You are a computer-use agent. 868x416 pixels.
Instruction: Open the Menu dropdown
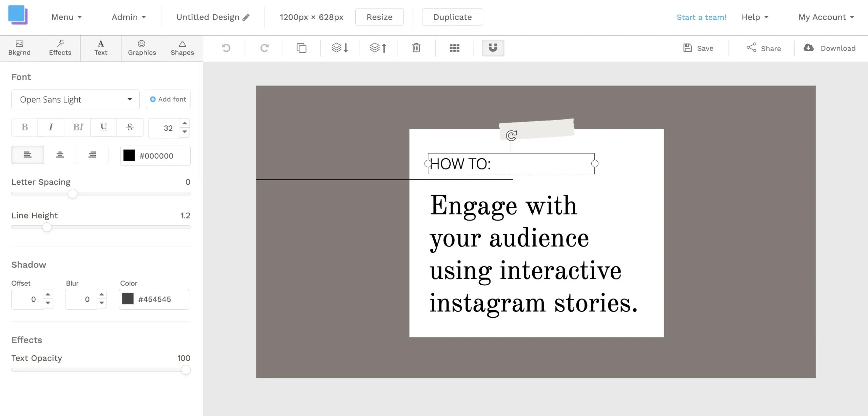(66, 17)
